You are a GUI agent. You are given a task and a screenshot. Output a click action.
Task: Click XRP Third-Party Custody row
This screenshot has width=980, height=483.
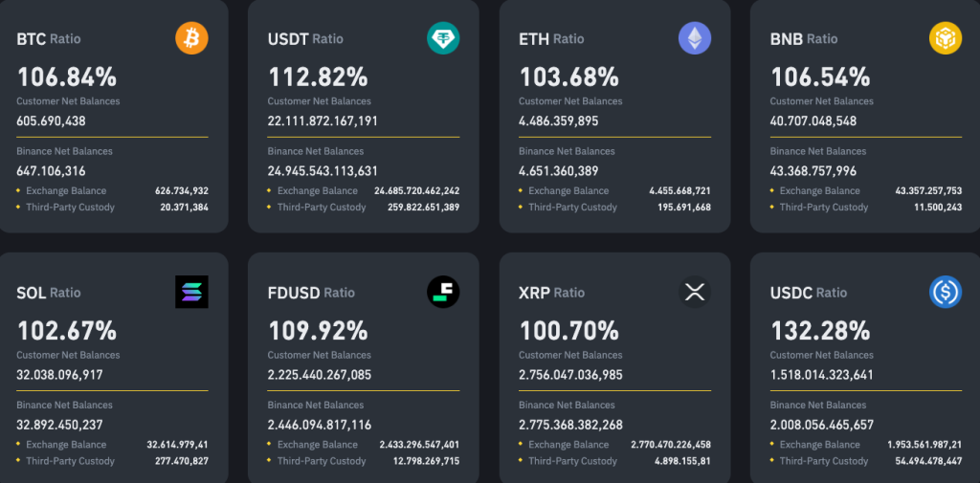(614, 461)
